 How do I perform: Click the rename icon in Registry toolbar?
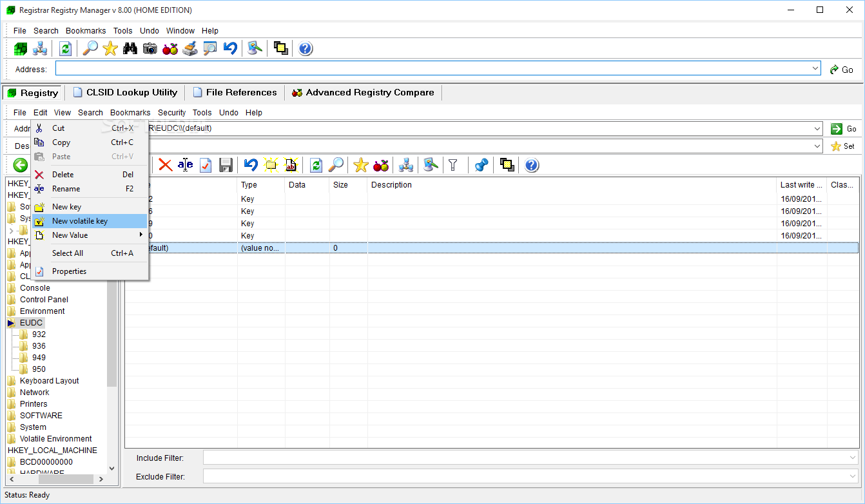pyautogui.click(x=186, y=165)
